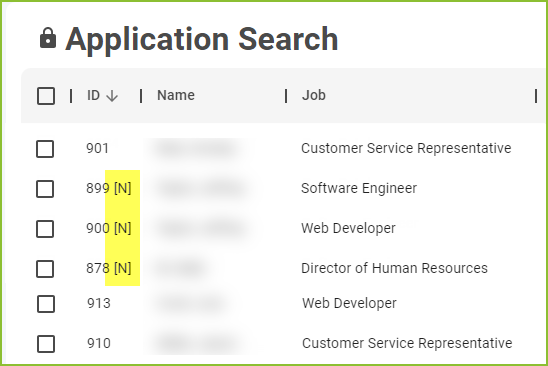Tick the select-all checkbox in header

pos(46,96)
